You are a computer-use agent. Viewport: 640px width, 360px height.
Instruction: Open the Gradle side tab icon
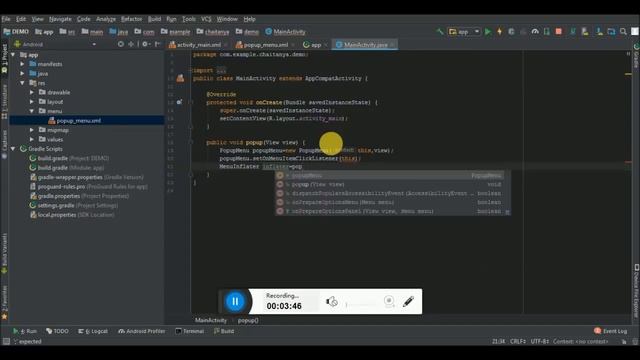[x=636, y=56]
